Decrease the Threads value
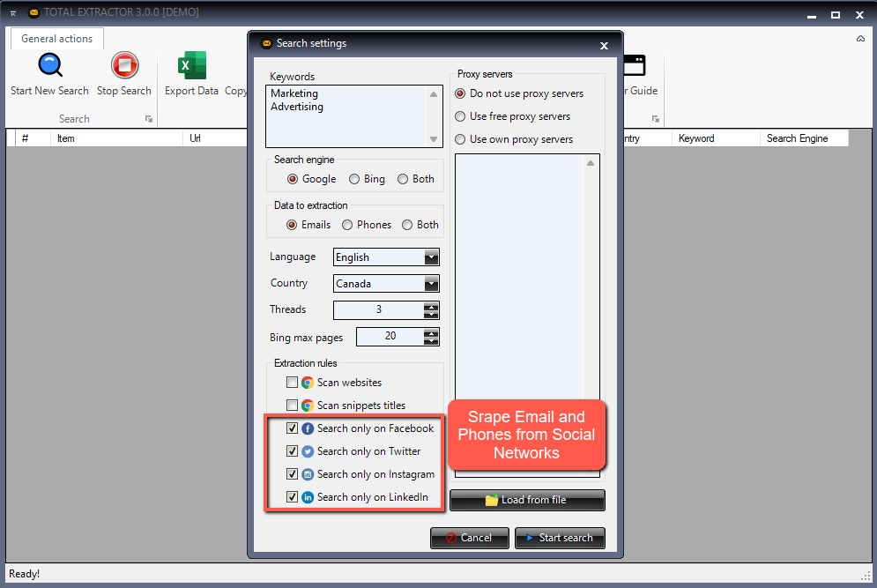The image size is (877, 588). [431, 315]
